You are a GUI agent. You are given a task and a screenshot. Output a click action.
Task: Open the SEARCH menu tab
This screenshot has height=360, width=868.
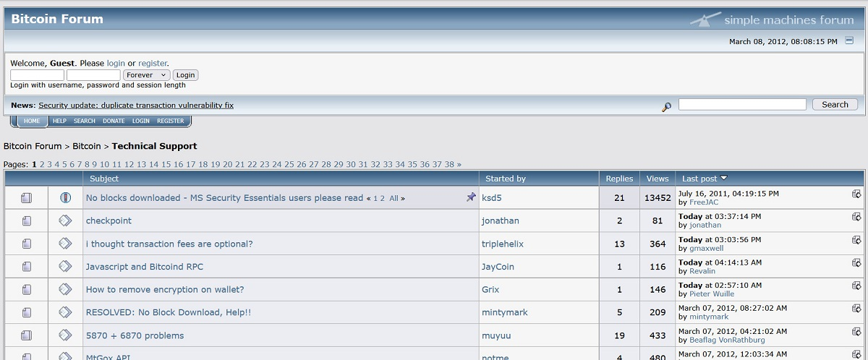(85, 121)
